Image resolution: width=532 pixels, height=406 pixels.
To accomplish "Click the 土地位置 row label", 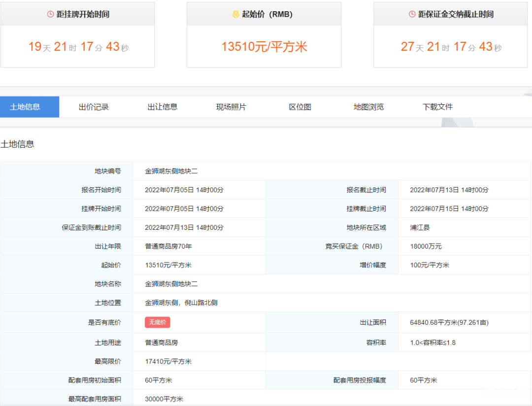I will click(x=108, y=303).
